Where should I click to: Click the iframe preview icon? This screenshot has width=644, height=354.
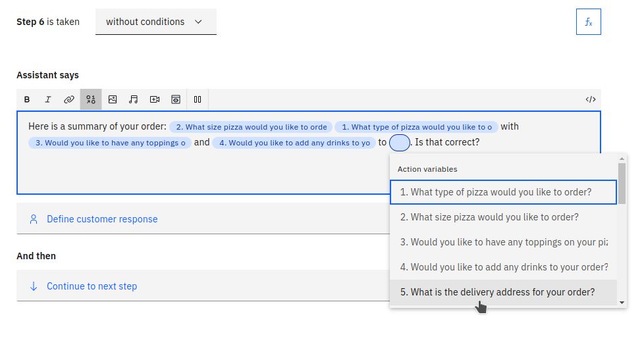pos(176,99)
